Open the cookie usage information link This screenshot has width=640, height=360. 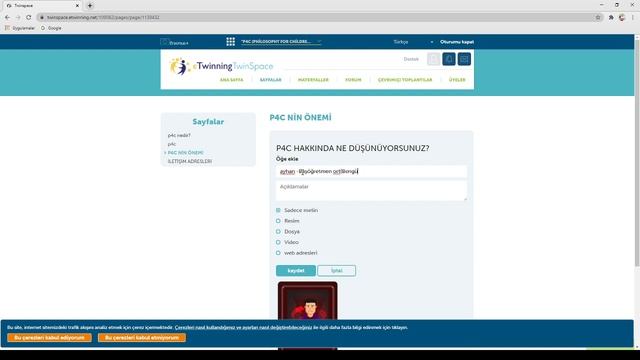click(x=243, y=327)
